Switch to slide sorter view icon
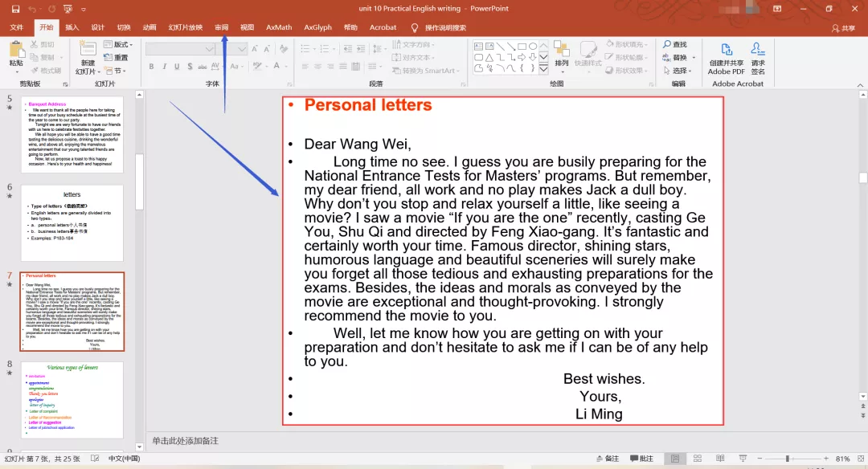Viewport: 868px width, 469px height. click(x=698, y=459)
